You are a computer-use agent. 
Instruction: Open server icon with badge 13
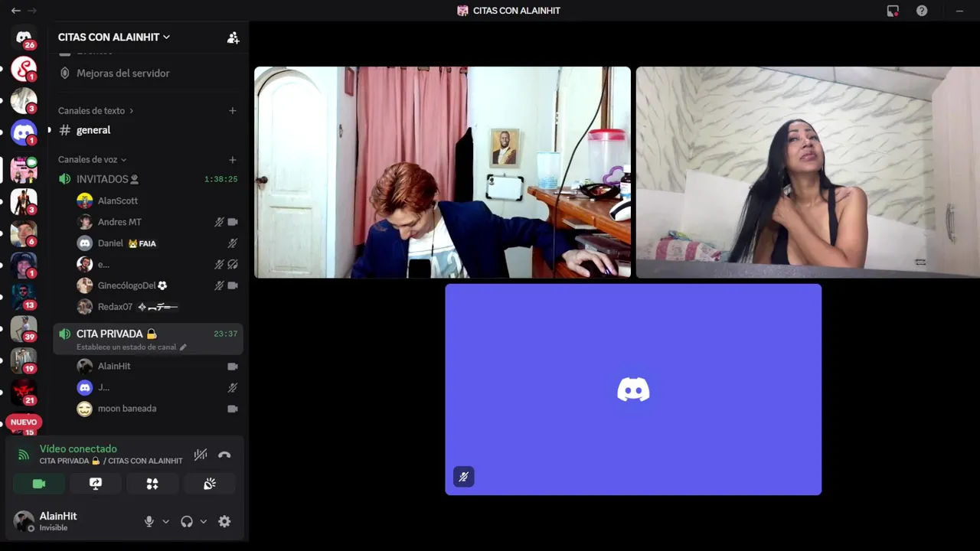24,297
